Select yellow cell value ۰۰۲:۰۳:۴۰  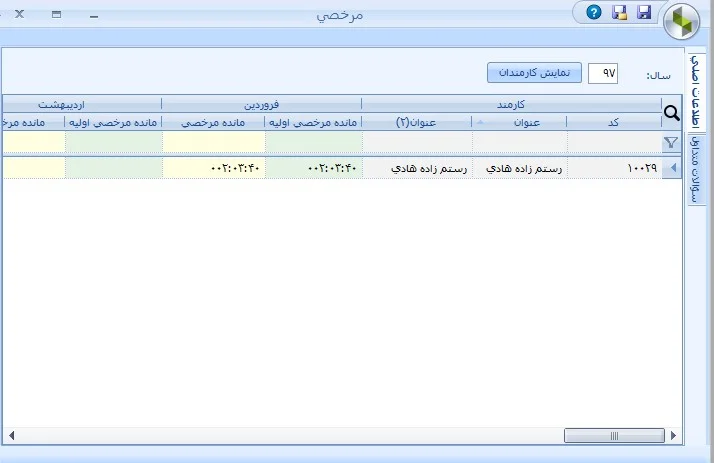(214, 168)
